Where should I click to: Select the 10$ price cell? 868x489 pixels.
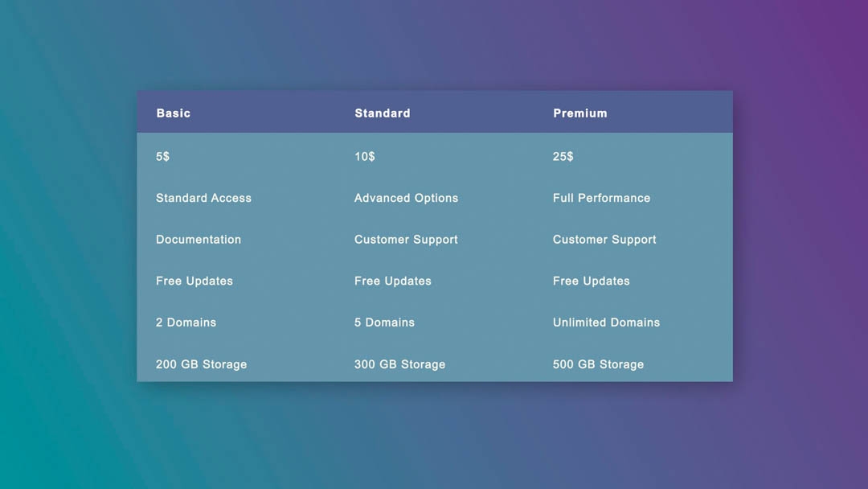pos(365,156)
